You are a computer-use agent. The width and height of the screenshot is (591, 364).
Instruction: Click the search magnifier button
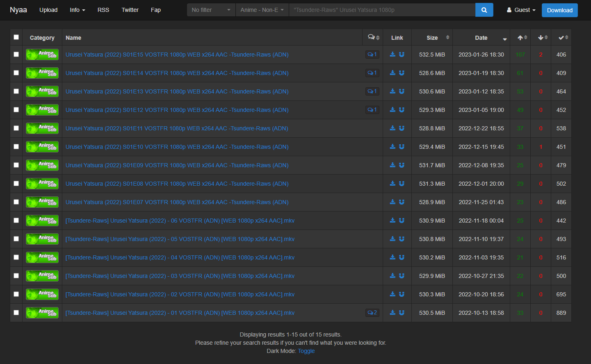tap(484, 10)
